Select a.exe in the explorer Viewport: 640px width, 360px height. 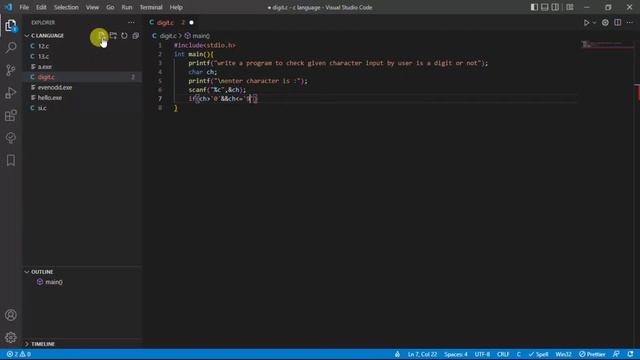[x=82, y=67]
